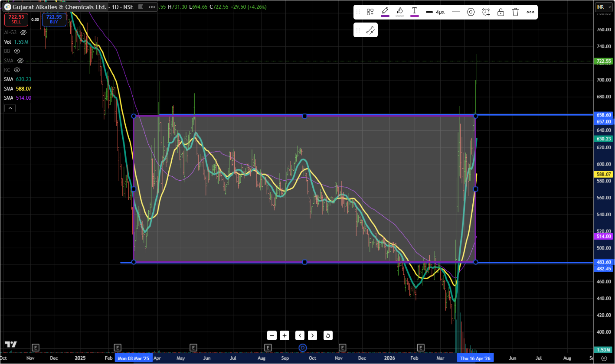Open the symbol legend more menu
The width and height of the screenshot is (615, 364).
(151, 7)
